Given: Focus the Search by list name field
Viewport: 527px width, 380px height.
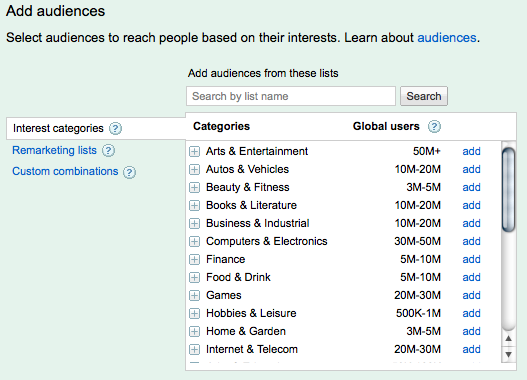Looking at the screenshot, I should (291, 96).
